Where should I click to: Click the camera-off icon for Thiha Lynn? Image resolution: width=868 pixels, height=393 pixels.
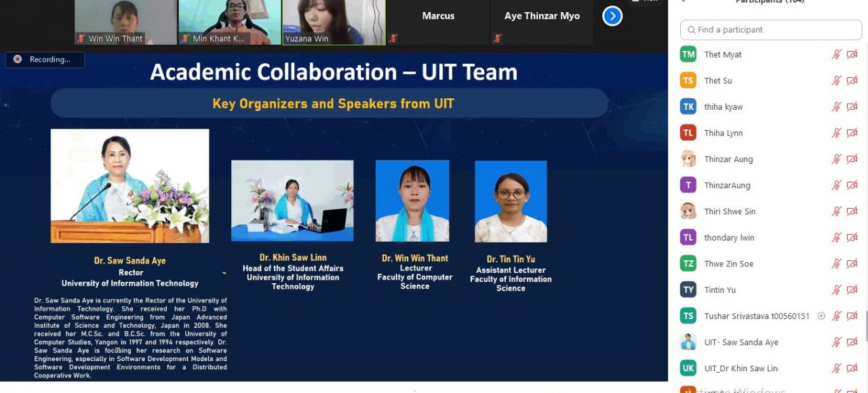click(x=852, y=133)
